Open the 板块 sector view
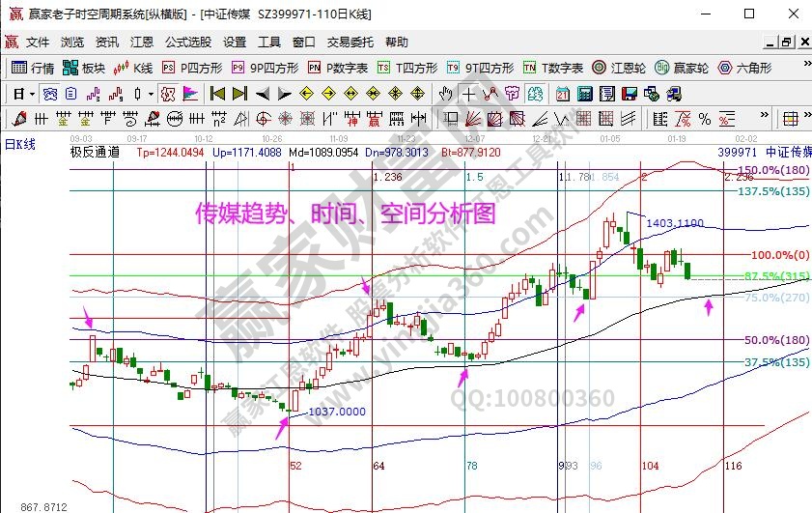 pyautogui.click(x=83, y=68)
